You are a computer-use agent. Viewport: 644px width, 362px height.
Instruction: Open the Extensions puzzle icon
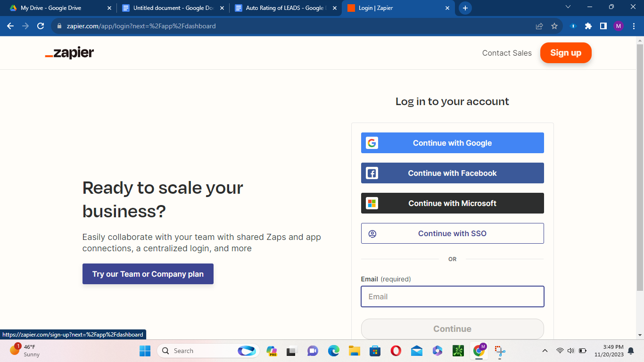pos(588,26)
